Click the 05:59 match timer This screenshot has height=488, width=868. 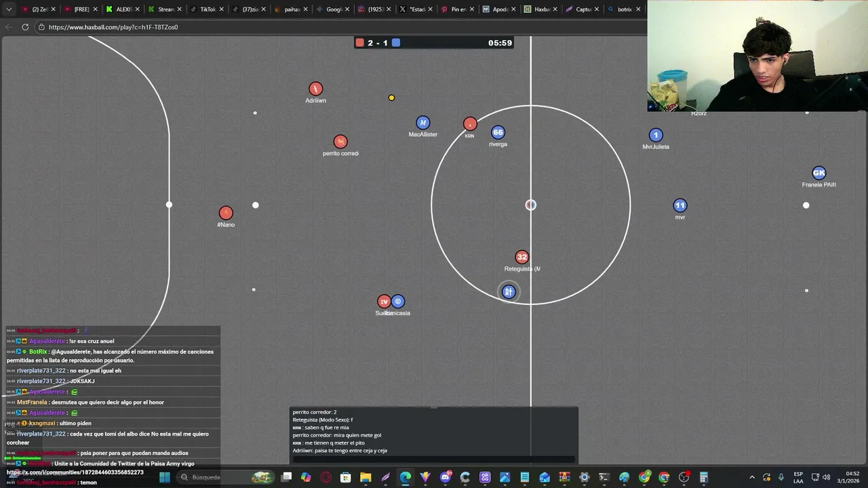(500, 43)
